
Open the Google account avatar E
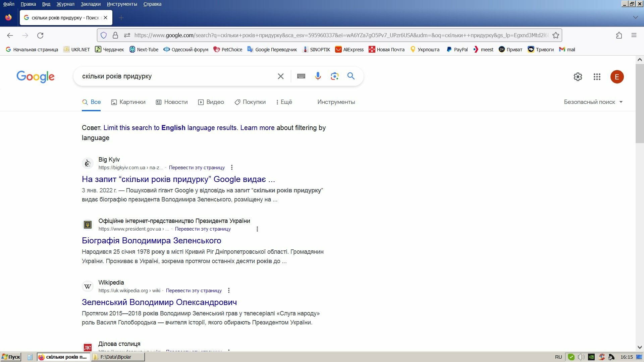(x=617, y=77)
